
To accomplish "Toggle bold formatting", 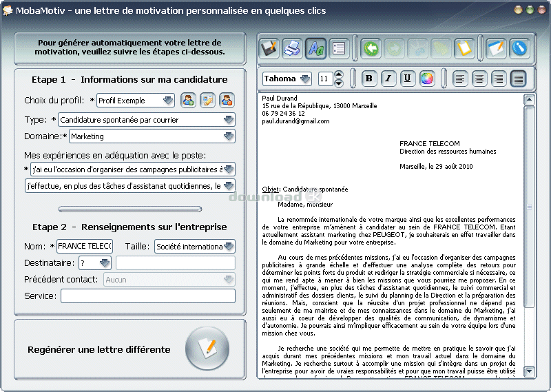I will coord(369,79).
